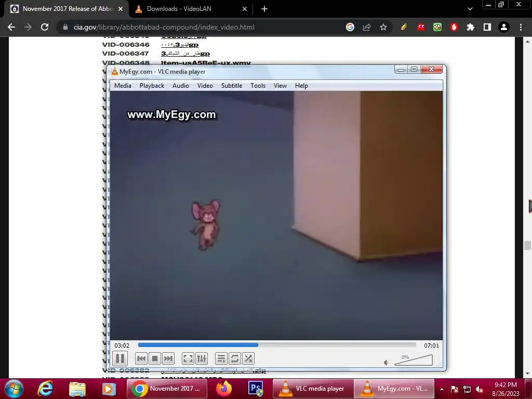The width and height of the screenshot is (532, 399).
Task: Go forward in Chrome
Action: point(28,27)
